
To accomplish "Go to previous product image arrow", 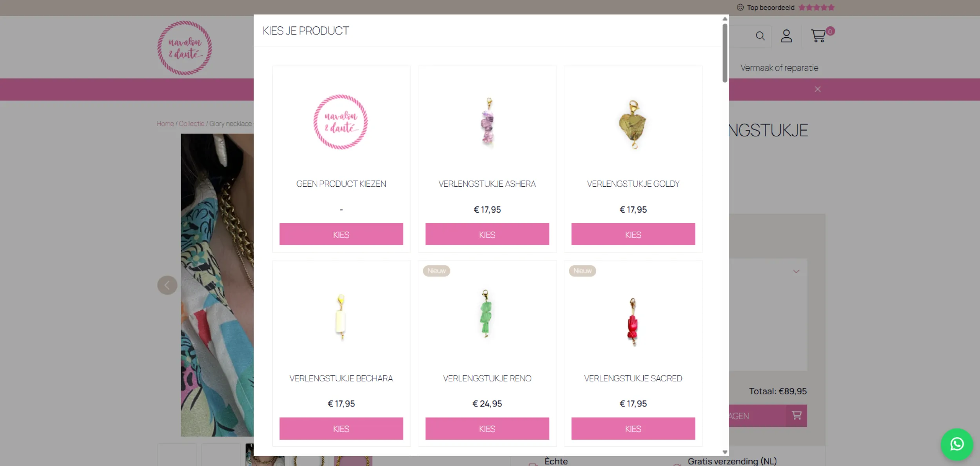I will click(x=167, y=285).
